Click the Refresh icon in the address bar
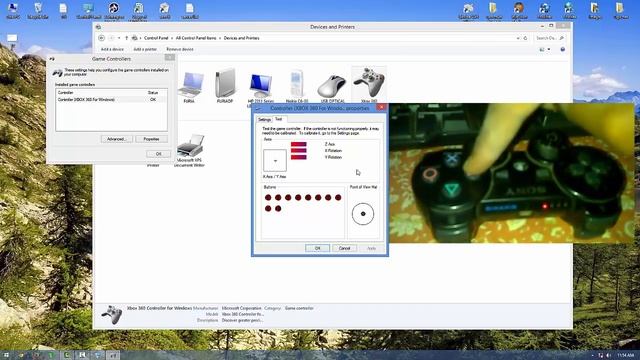This screenshot has width=640, height=360. tap(525, 38)
